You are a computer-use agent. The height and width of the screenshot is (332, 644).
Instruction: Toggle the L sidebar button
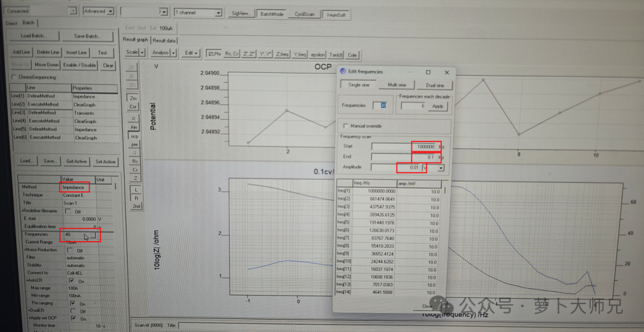coord(137,190)
